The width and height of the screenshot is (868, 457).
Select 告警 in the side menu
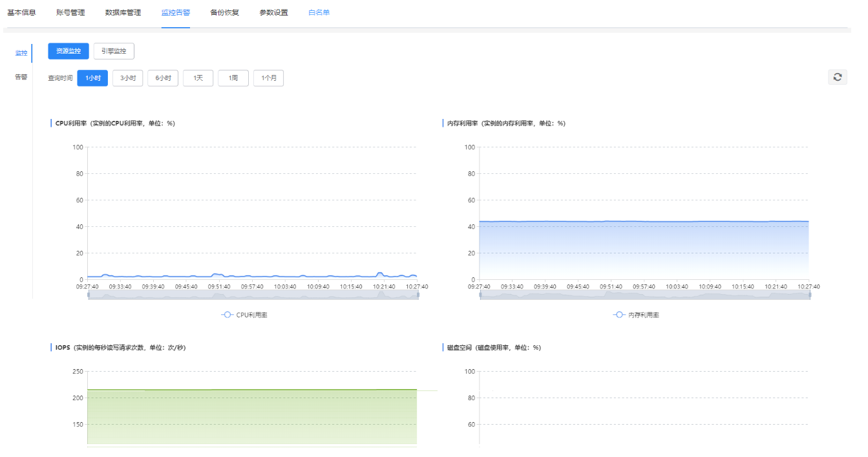pyautogui.click(x=21, y=76)
